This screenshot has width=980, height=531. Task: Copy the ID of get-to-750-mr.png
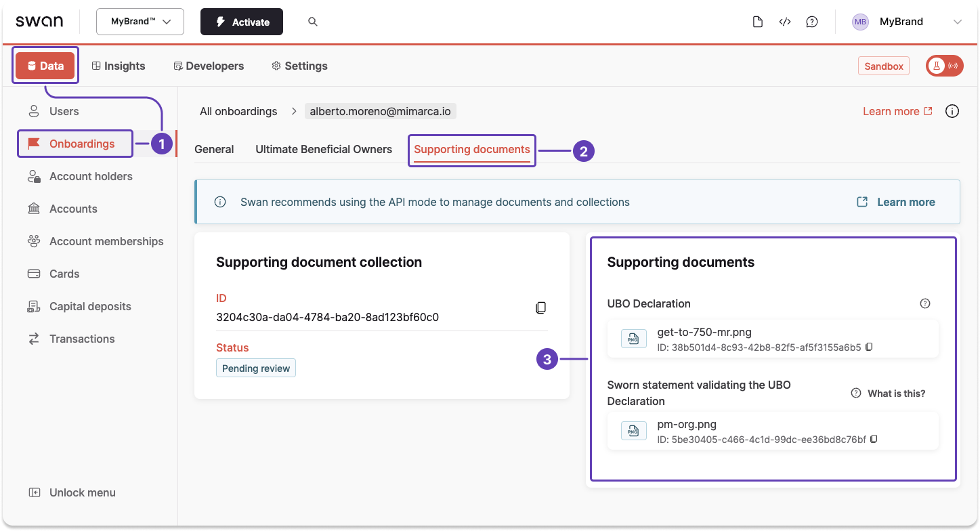[869, 346]
